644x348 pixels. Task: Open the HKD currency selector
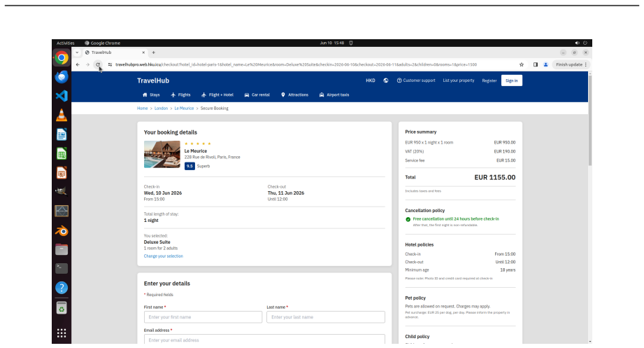pyautogui.click(x=371, y=81)
